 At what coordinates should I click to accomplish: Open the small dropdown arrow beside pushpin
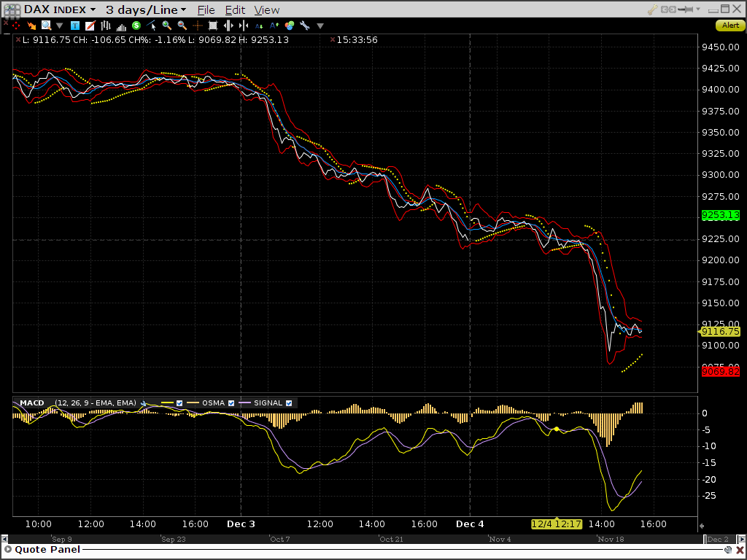coord(698,9)
